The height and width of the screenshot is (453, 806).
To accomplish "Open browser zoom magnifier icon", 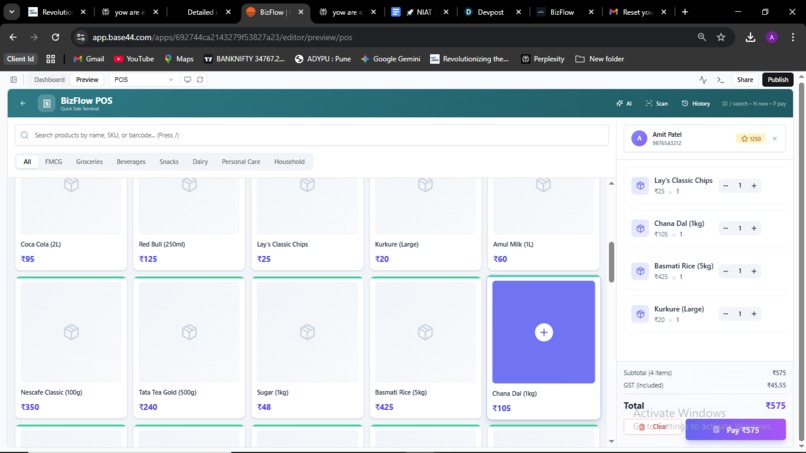I will coord(702,37).
